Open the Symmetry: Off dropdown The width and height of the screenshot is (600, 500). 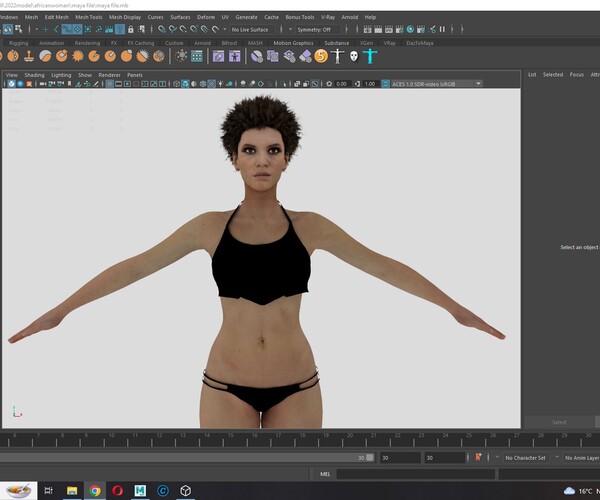pos(317,29)
